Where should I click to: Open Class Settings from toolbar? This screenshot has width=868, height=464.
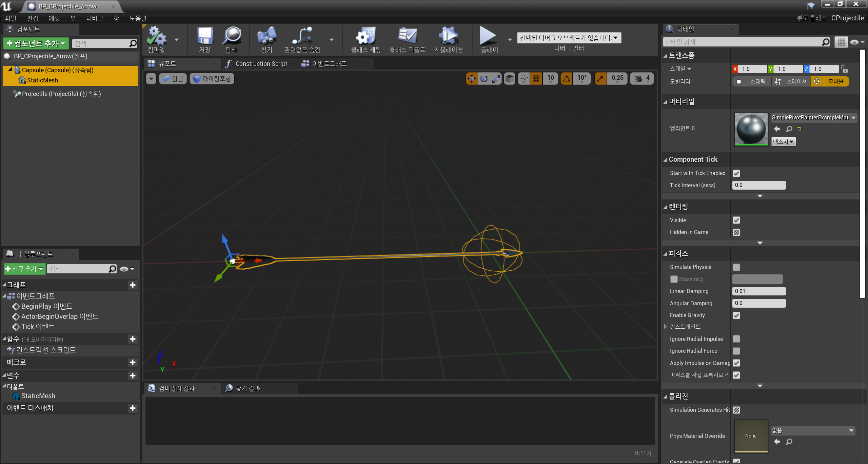366,36
